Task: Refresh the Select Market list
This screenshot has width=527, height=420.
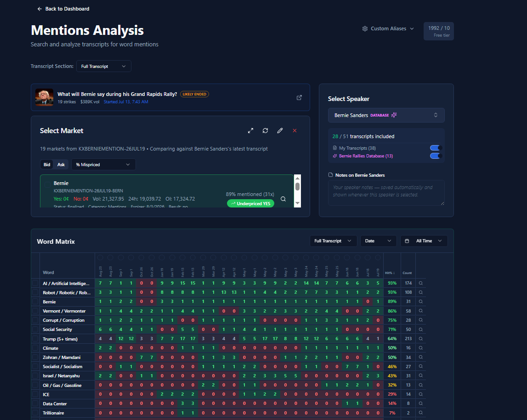Action: click(265, 131)
